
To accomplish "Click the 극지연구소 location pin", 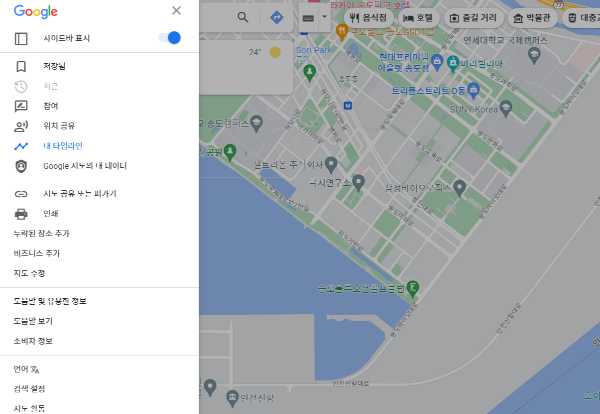I will coord(358,183).
